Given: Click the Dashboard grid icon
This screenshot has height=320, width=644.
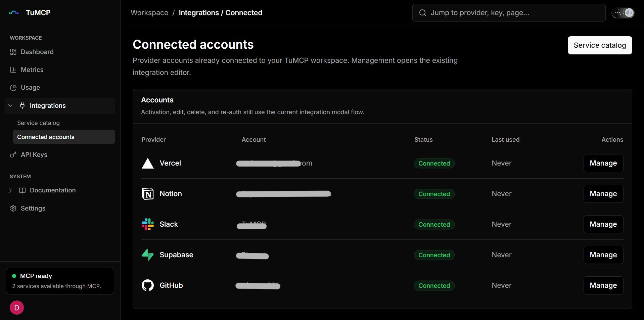Looking at the screenshot, I should pos(13,52).
